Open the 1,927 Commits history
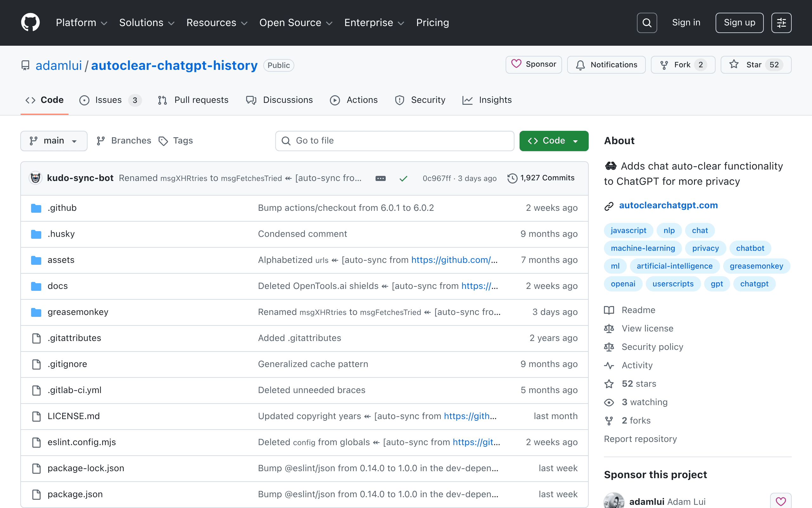This screenshot has width=812, height=508. 541,178
